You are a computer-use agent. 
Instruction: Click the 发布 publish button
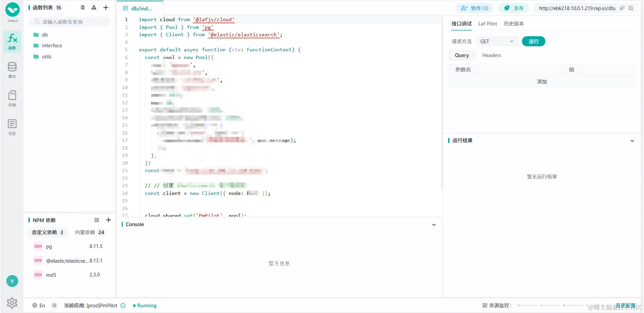click(514, 8)
